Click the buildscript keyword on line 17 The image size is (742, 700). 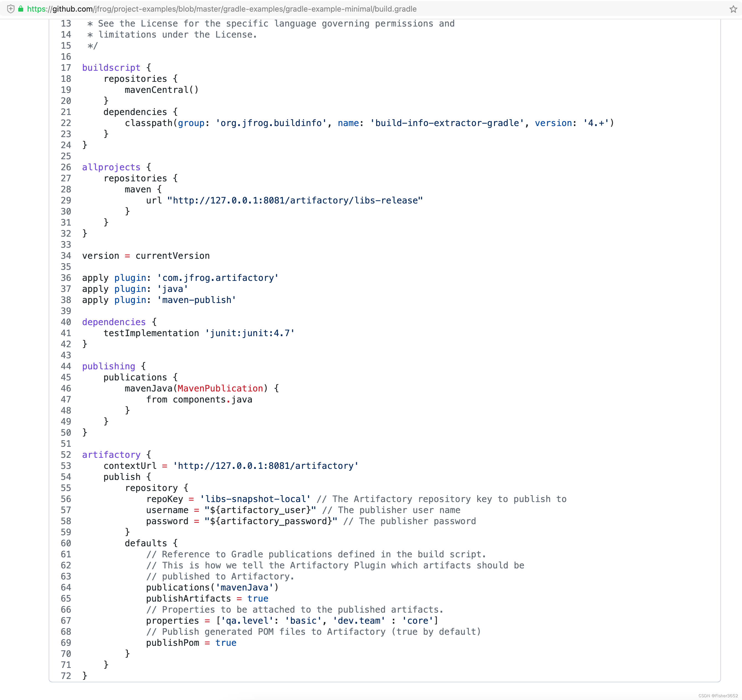tap(111, 67)
